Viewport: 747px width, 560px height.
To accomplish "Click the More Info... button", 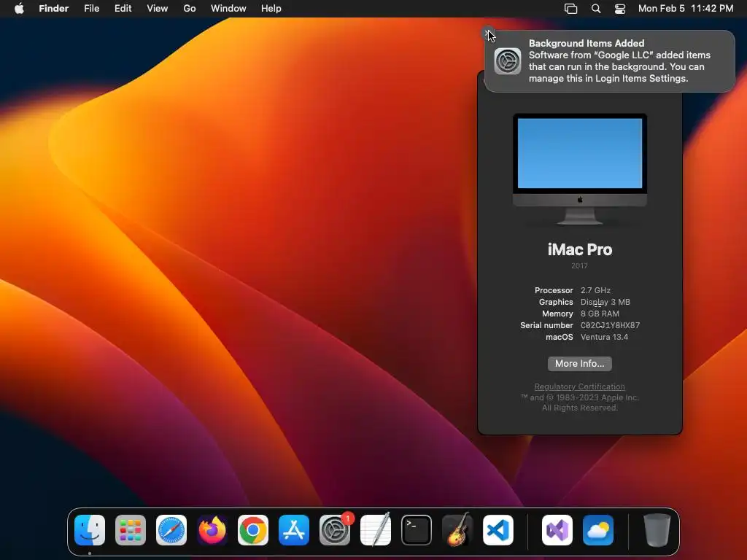I will click(580, 364).
